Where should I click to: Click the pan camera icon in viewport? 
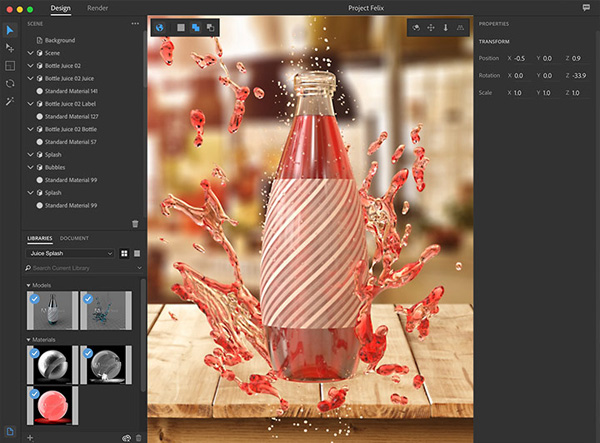(x=431, y=28)
